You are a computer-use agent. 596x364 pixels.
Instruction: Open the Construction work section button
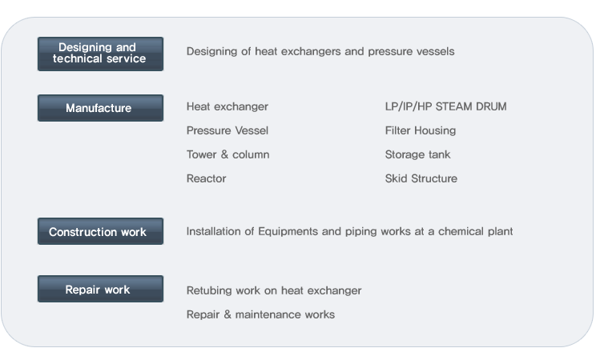(100, 231)
